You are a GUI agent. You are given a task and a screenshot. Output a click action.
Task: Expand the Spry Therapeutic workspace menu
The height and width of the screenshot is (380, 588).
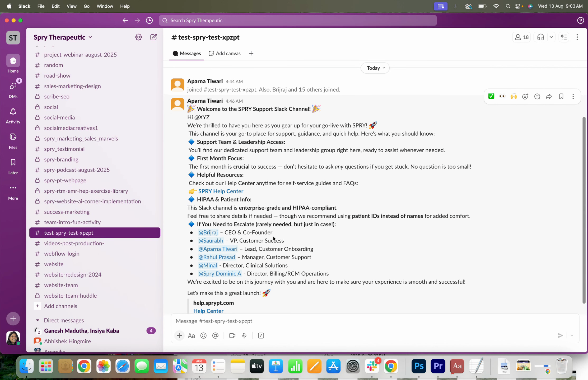pyautogui.click(x=63, y=37)
